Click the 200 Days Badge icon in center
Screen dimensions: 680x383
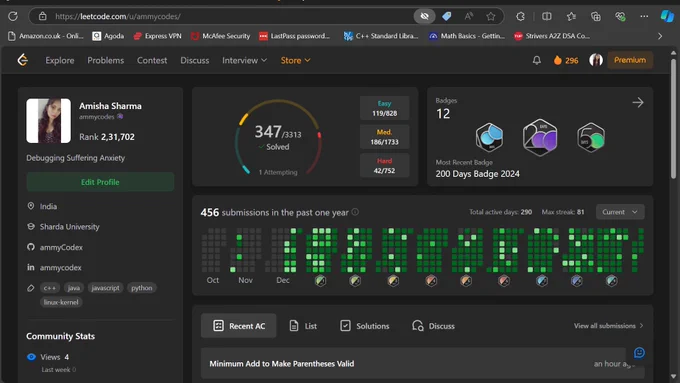(x=540, y=137)
